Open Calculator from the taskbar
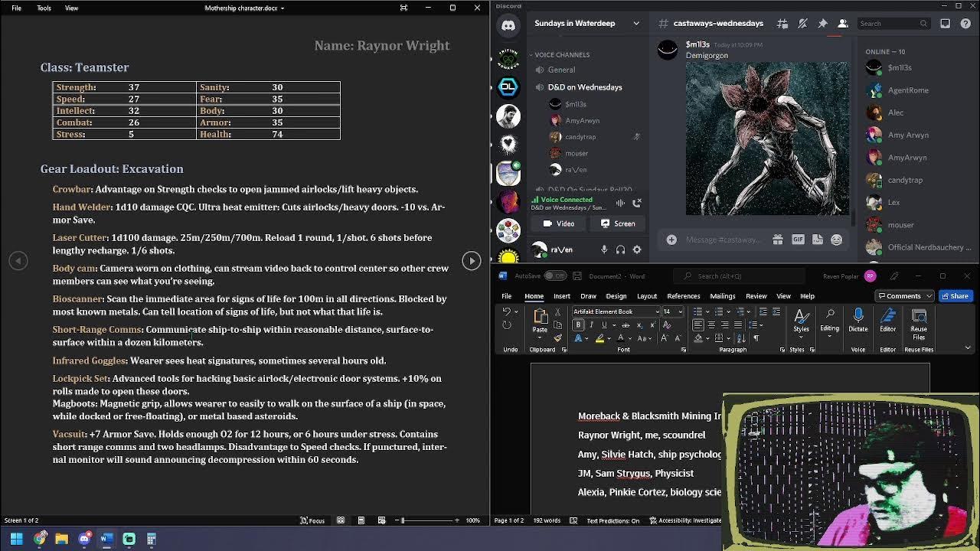The height and width of the screenshot is (551, 980). (x=152, y=540)
